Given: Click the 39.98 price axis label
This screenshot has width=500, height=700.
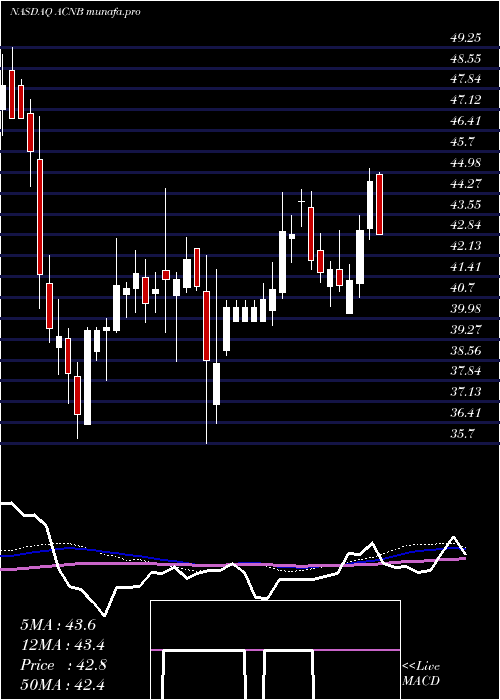Looking at the screenshot, I should pyautogui.click(x=466, y=309).
